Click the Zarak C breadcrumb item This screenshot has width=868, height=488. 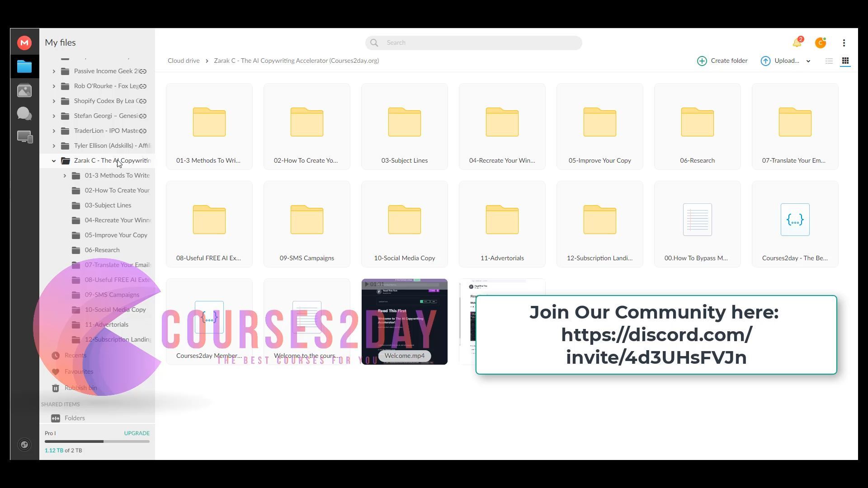click(296, 61)
